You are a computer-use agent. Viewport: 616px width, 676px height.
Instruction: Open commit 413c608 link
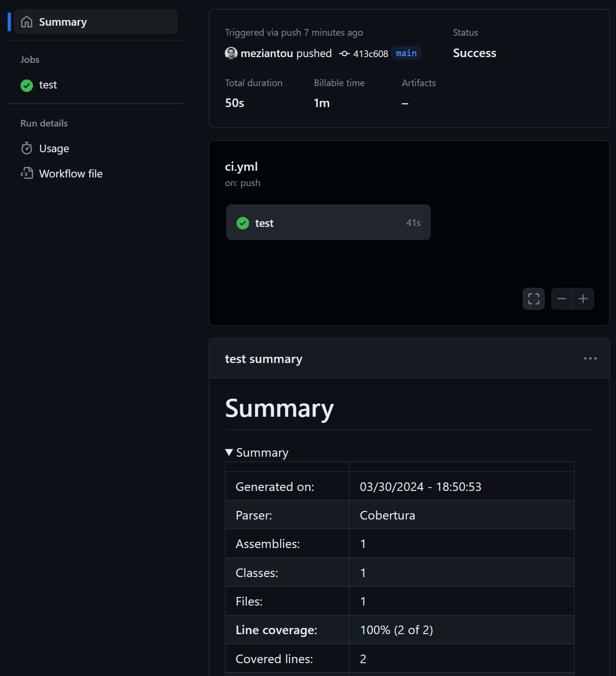(370, 54)
